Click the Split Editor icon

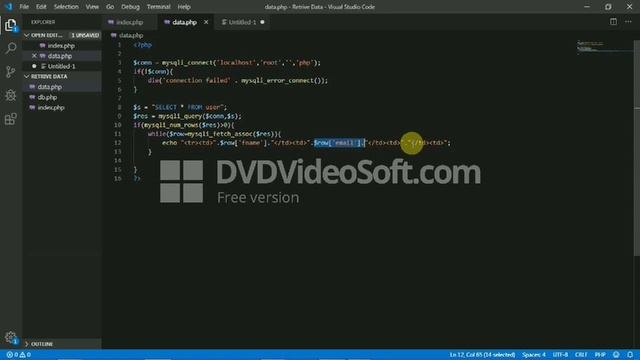[x=613, y=22]
